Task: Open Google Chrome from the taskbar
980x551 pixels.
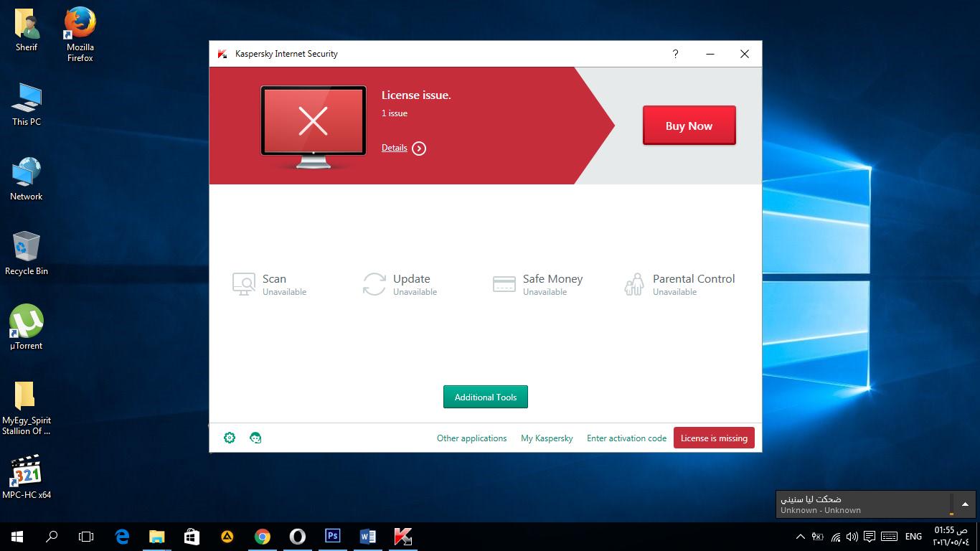Action: pos(262,536)
